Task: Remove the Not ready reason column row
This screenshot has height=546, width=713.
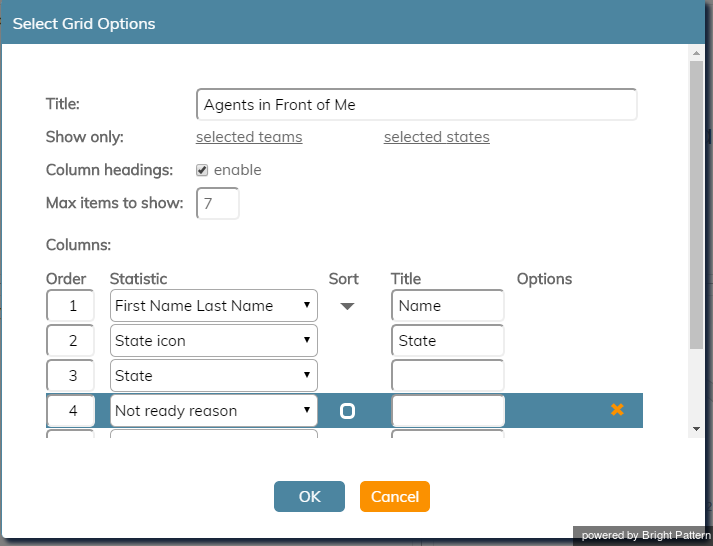Action: point(617,410)
